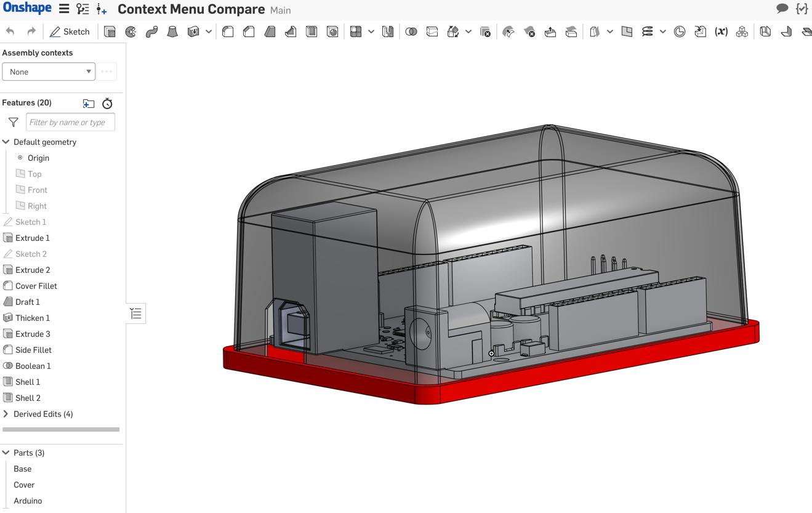
Task: Expand the Derived Edits (4) group
Action: coord(6,414)
